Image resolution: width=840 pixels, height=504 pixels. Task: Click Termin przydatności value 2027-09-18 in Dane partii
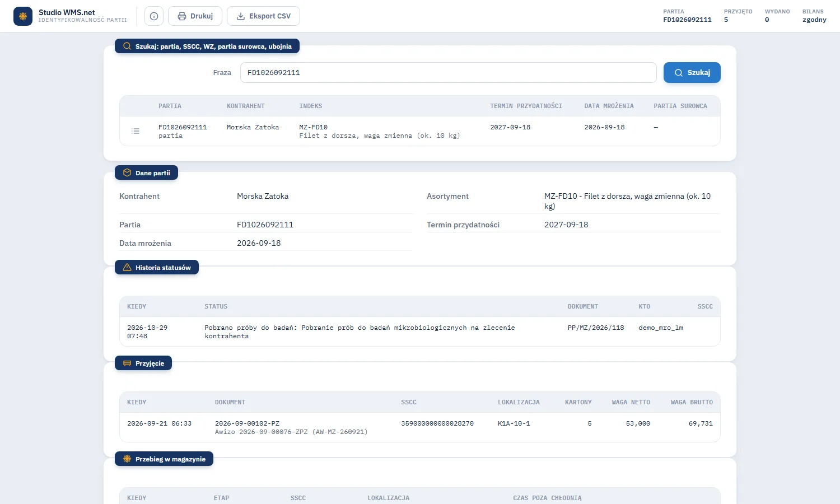(x=566, y=225)
